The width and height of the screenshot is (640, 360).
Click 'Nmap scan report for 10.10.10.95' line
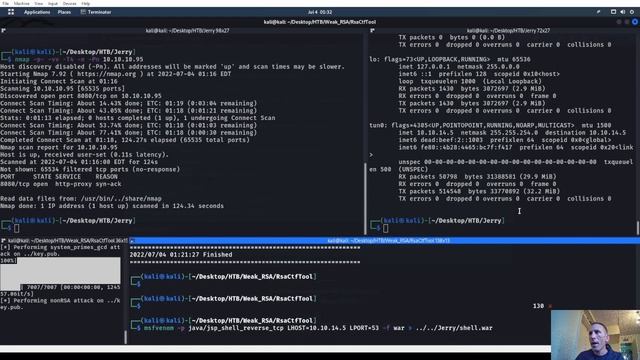[x=59, y=147]
